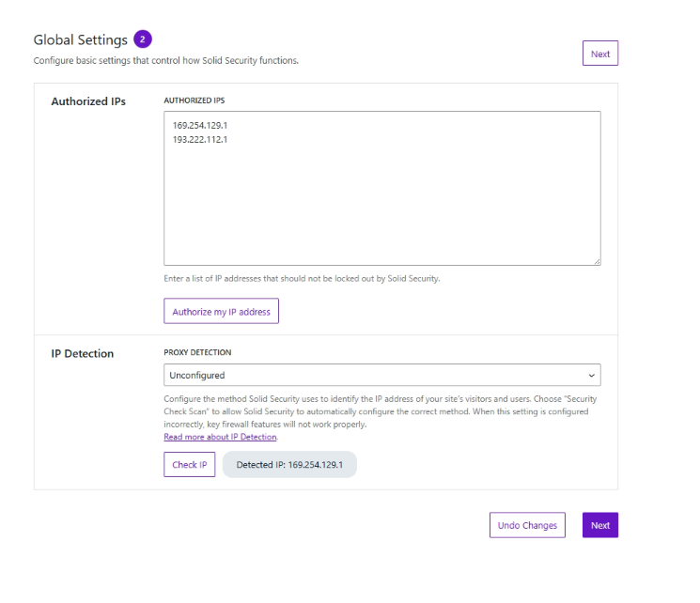Screen dimensions: 700x603
Task: Click the empty area of Authorized IPs textarea
Action: coord(382,206)
